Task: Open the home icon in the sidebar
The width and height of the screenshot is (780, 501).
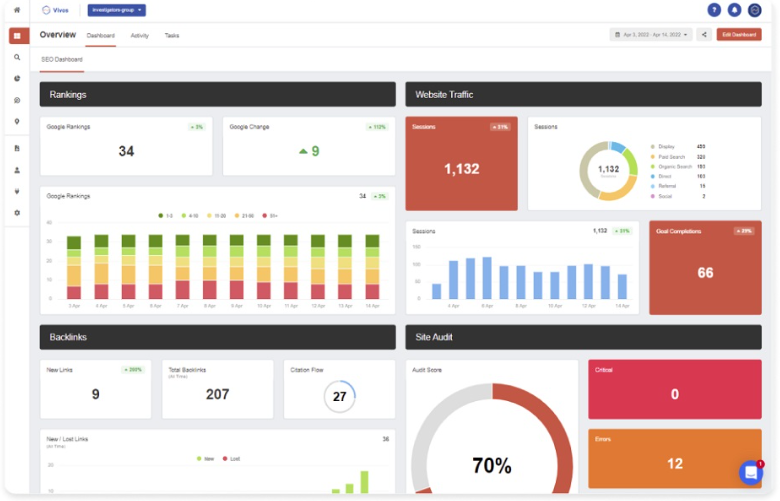Action: (x=17, y=10)
